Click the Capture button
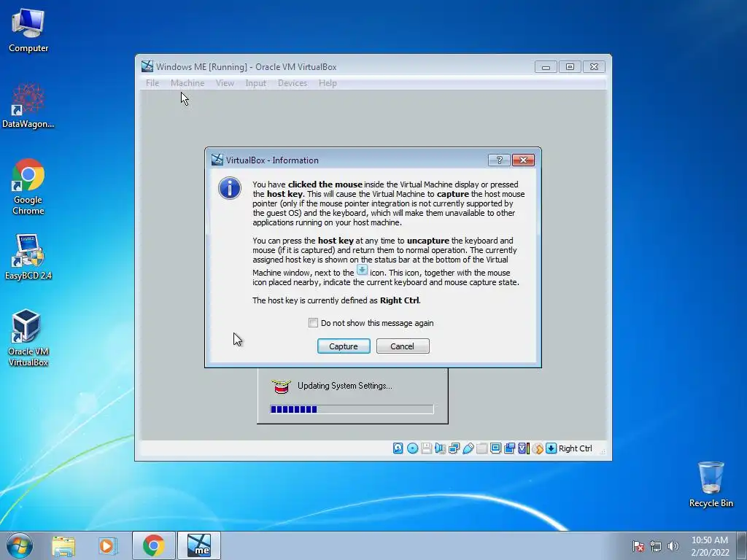Screen dimensions: 747x560 [x=344, y=346]
